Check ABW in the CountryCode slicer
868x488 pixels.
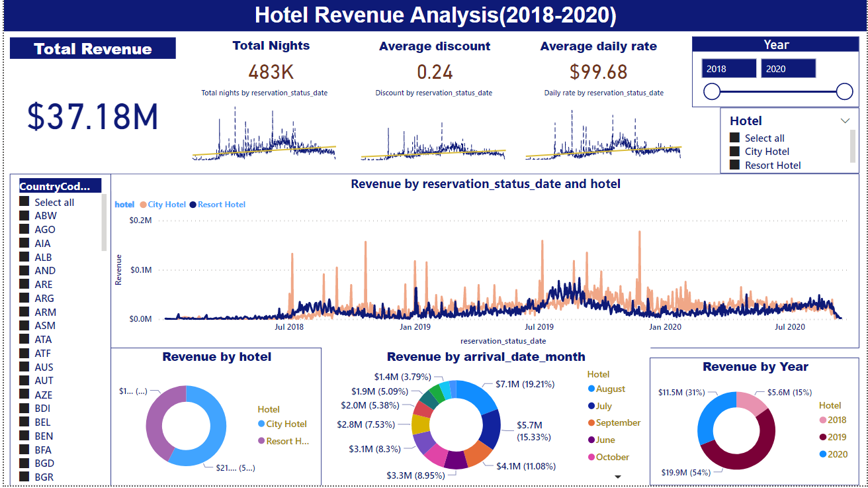pos(25,215)
